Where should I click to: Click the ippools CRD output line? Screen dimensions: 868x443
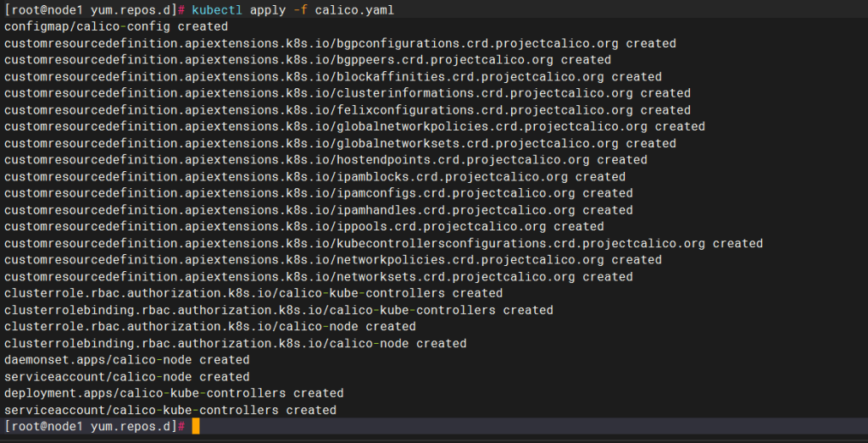click(x=304, y=226)
